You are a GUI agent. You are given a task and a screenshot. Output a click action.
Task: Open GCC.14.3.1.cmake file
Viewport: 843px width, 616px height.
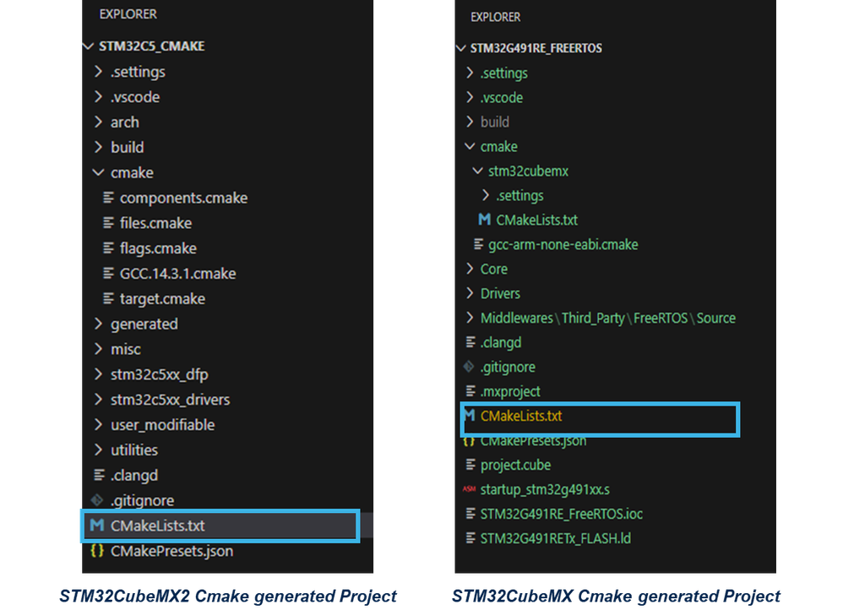pyautogui.click(x=178, y=273)
